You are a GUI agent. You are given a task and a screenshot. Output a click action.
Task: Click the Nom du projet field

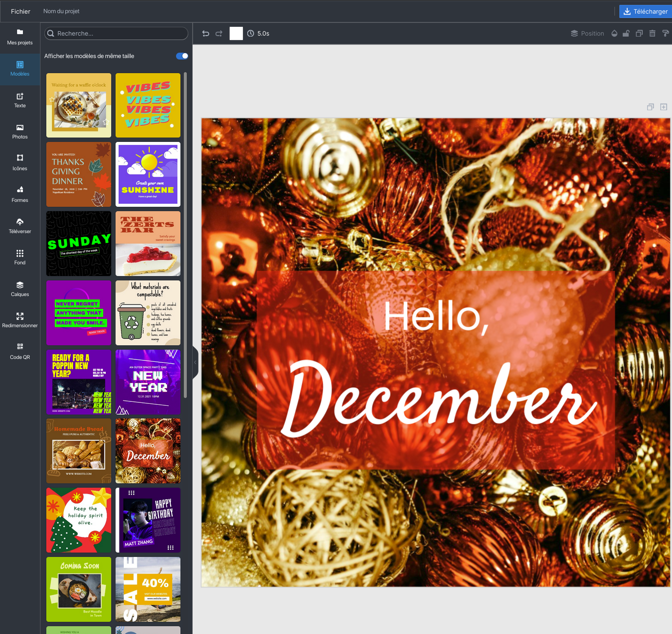61,11
